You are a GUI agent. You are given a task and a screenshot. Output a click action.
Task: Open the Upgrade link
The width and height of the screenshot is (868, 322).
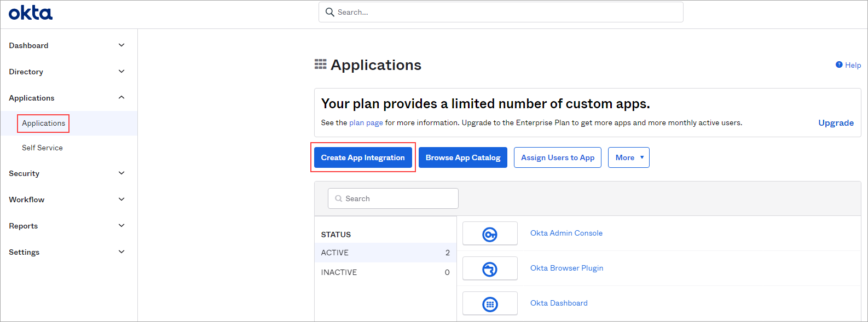(x=836, y=123)
